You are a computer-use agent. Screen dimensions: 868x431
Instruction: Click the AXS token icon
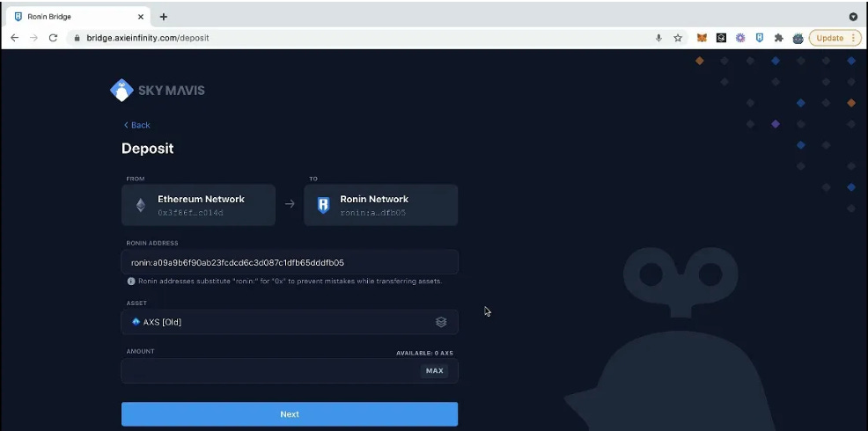[x=136, y=321]
